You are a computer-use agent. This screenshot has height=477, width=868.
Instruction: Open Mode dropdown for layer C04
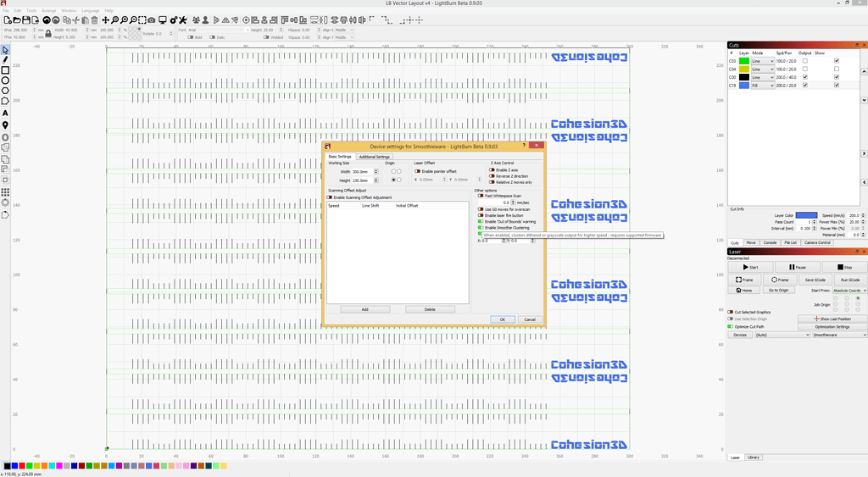click(762, 69)
